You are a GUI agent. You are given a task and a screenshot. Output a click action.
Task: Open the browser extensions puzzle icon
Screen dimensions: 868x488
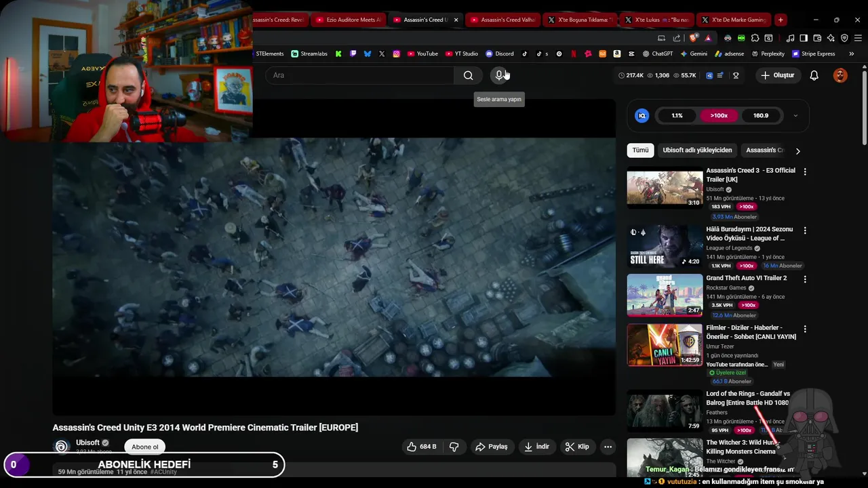click(x=755, y=39)
